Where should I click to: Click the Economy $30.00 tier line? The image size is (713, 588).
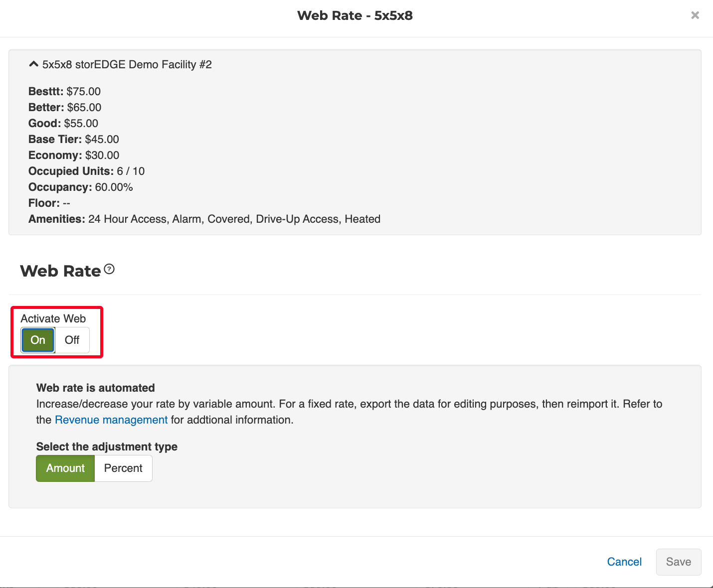click(74, 155)
